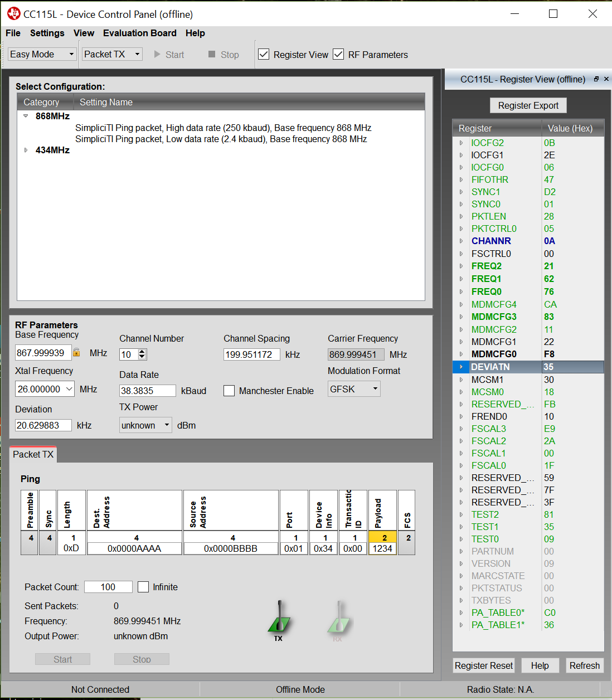The width and height of the screenshot is (612, 700).
Task: Click the Register Reset button
Action: coord(484,665)
